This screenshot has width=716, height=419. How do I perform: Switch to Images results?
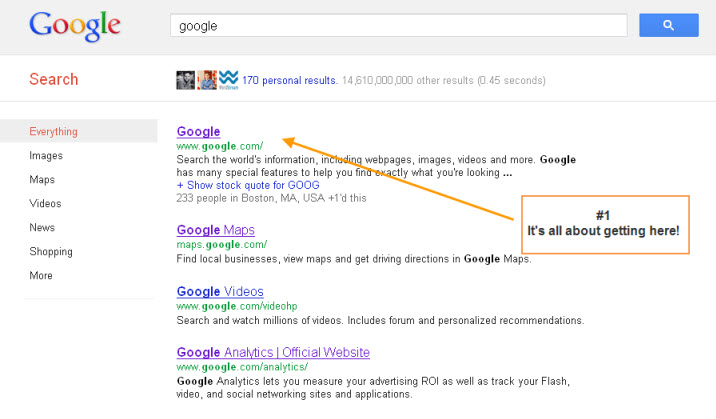coord(46,156)
